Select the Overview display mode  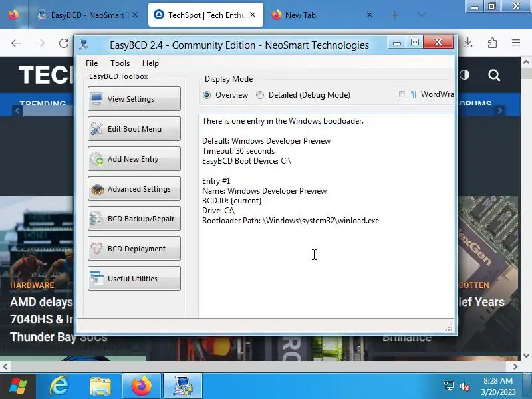click(207, 95)
